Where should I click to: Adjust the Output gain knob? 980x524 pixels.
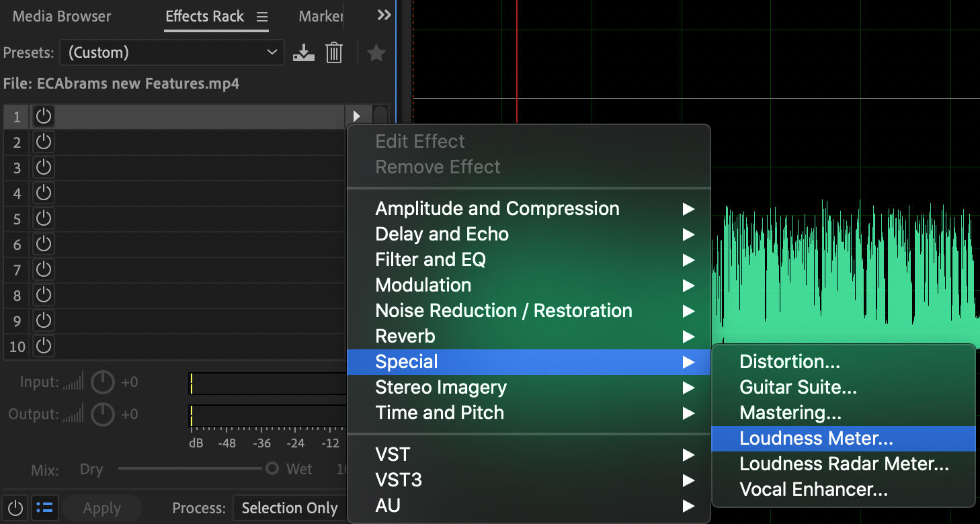[x=103, y=414]
